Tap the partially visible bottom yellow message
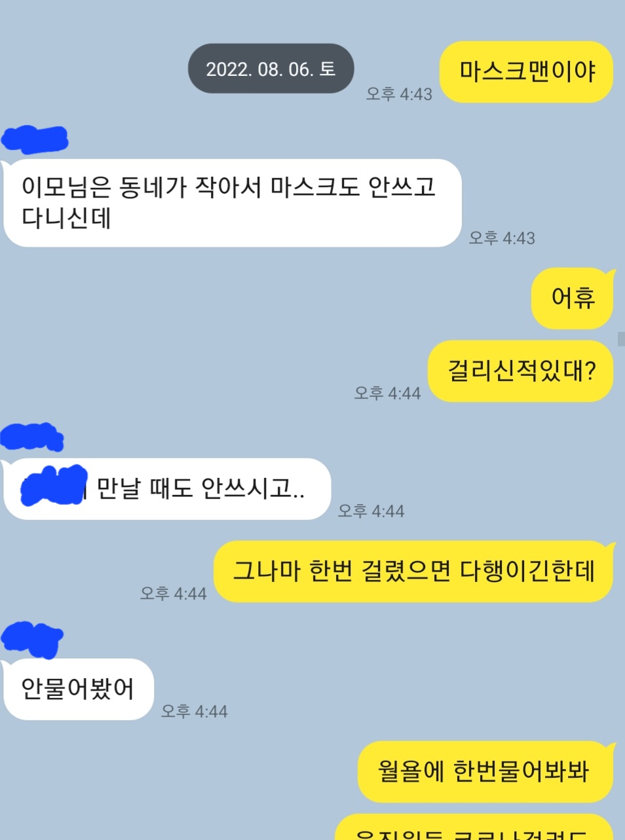Image resolution: width=625 pixels, height=840 pixels. point(474,828)
